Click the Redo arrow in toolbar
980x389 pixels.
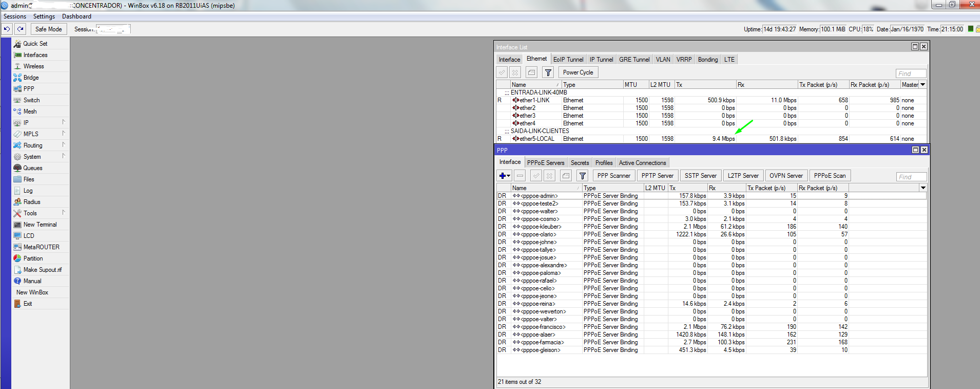[21, 29]
